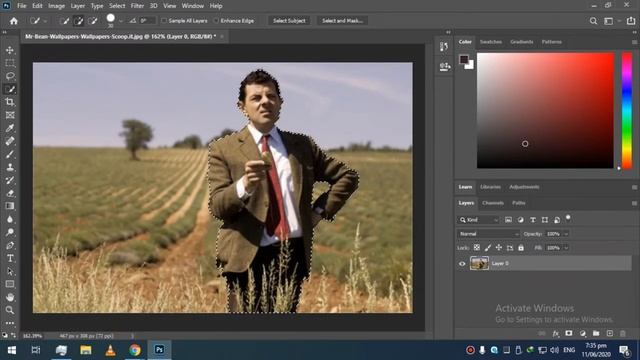The image size is (640, 360).
Task: Select the Brush tool in left toolbar
Action: (x=10, y=155)
